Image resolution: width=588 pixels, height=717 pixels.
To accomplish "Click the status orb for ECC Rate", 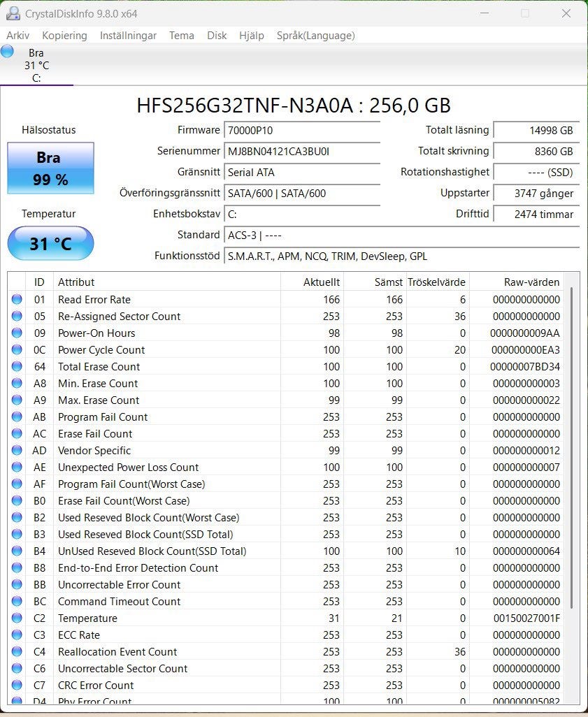I will 17,635.
